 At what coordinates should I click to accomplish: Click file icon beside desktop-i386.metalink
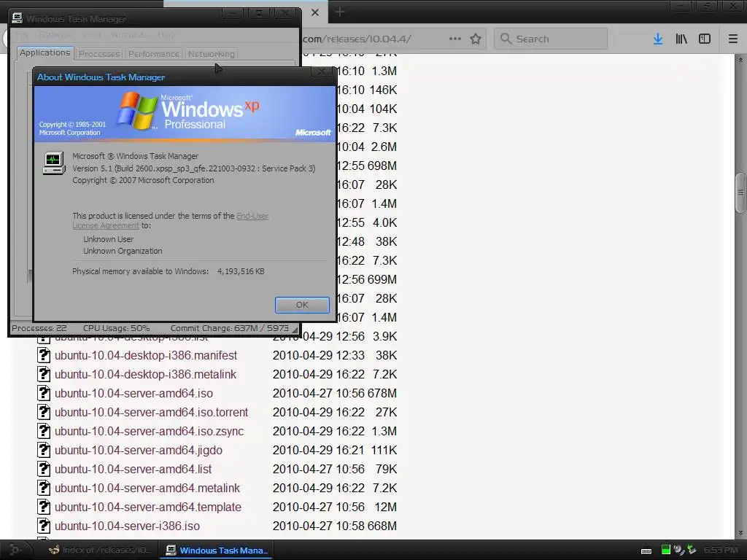(x=43, y=374)
